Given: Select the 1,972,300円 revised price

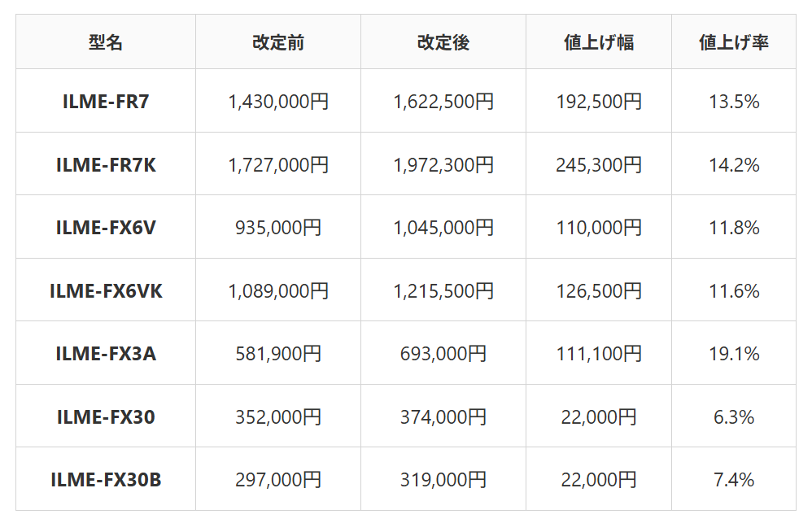Looking at the screenshot, I should pos(443,164).
